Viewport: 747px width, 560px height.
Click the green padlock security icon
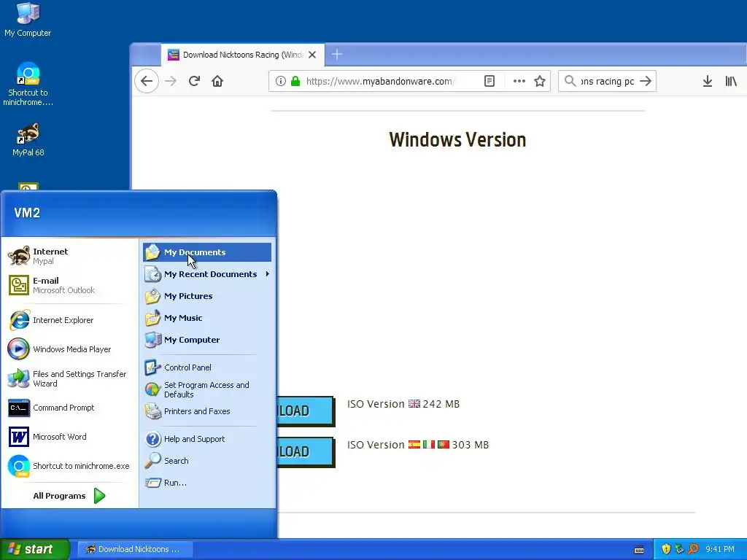pyautogui.click(x=295, y=81)
